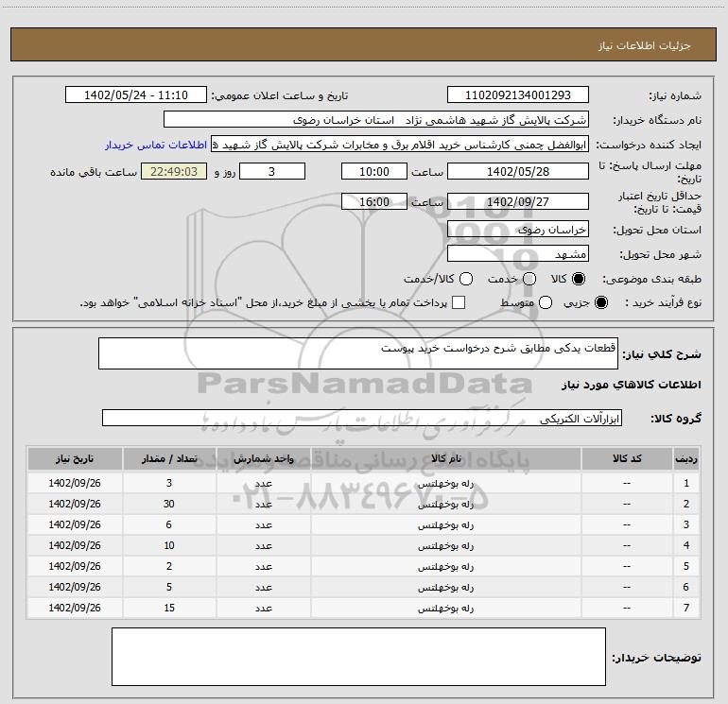The height and width of the screenshot is (704, 728).
Task: Click the delivery province field خراسان رضوی
Action: pos(517,229)
